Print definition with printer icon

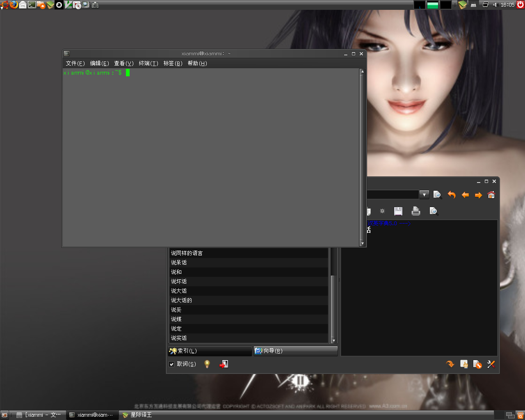point(416,211)
